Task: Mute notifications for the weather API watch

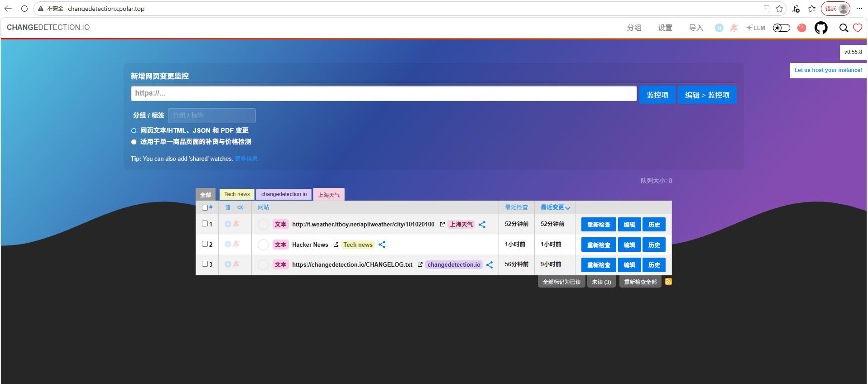Action: pos(236,224)
